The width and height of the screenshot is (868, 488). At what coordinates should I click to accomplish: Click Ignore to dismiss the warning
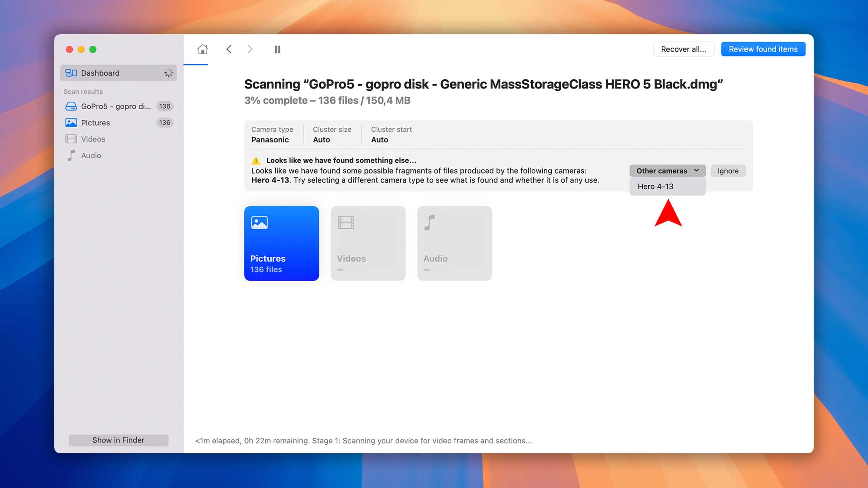click(x=728, y=171)
